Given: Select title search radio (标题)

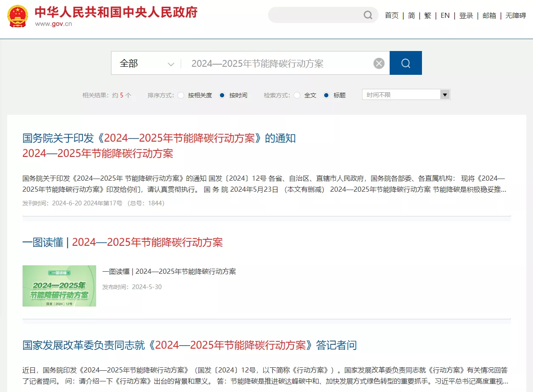Looking at the screenshot, I should pyautogui.click(x=326, y=95).
